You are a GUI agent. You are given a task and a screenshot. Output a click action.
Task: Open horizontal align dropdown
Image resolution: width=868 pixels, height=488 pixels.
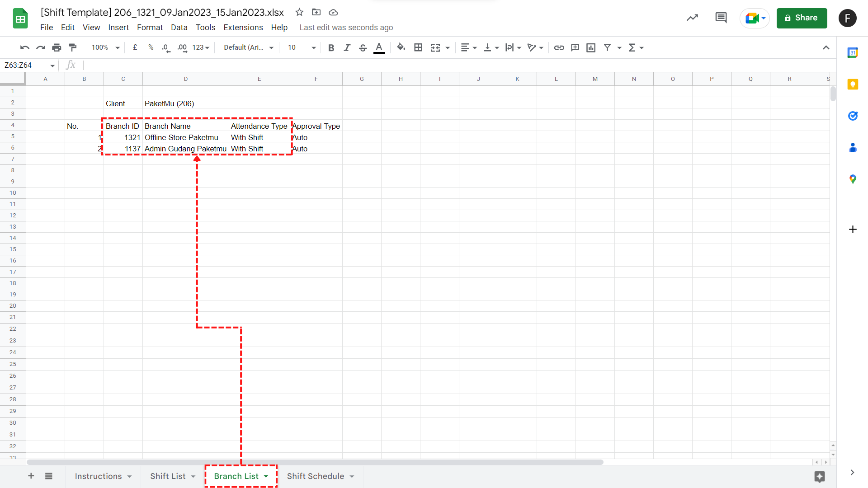click(469, 47)
